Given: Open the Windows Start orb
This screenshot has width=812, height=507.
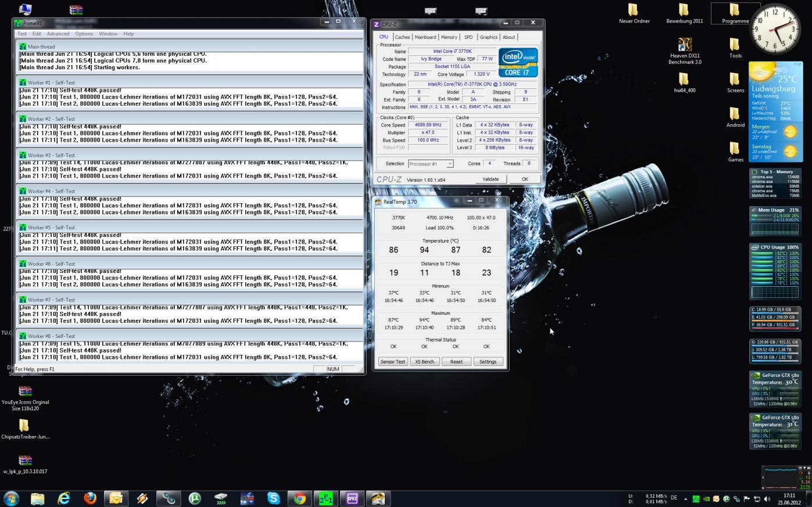Looking at the screenshot, I should (12, 498).
